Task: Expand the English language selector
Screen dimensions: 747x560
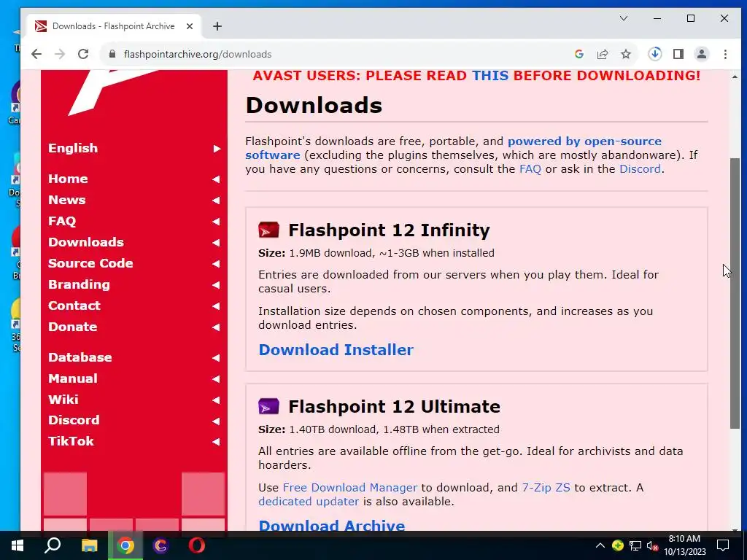Action: [x=135, y=148]
